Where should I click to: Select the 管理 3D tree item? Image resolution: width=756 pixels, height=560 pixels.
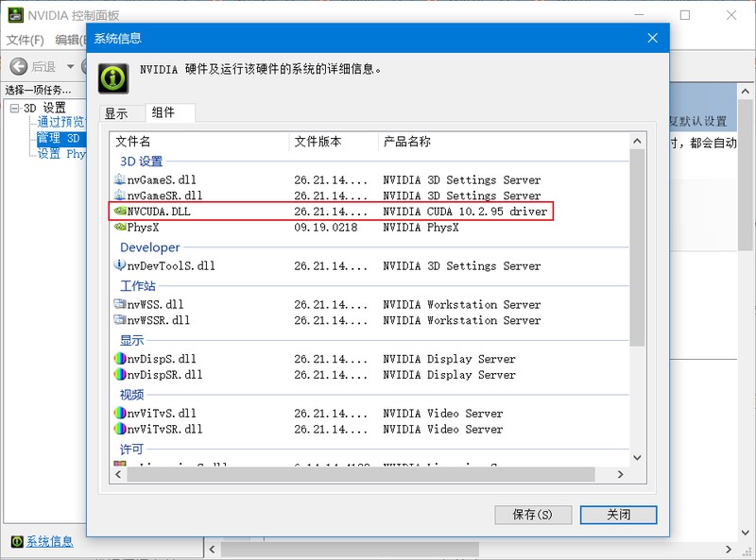pos(61,138)
